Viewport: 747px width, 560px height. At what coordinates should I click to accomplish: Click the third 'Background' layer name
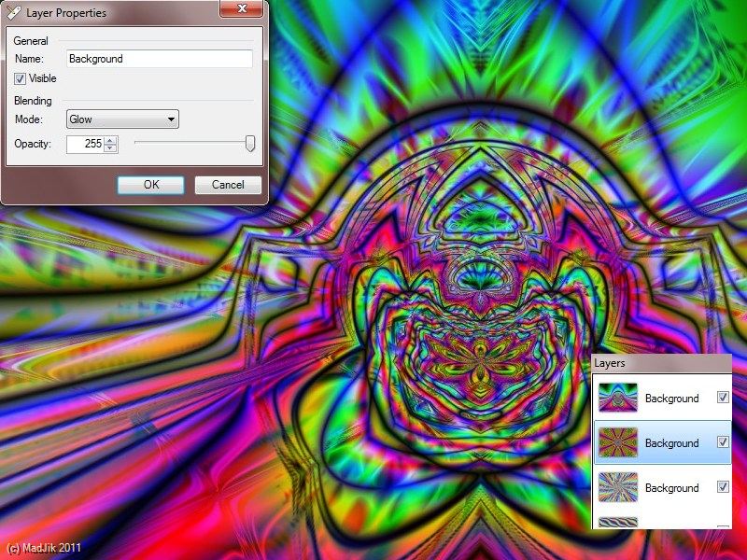pyautogui.click(x=671, y=487)
